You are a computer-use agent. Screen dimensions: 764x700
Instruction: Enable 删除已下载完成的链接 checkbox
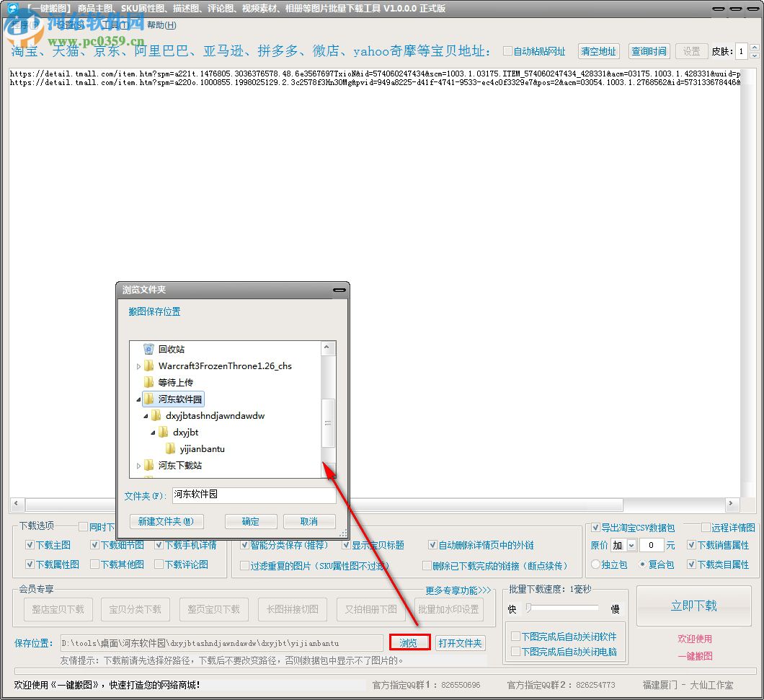(427, 566)
